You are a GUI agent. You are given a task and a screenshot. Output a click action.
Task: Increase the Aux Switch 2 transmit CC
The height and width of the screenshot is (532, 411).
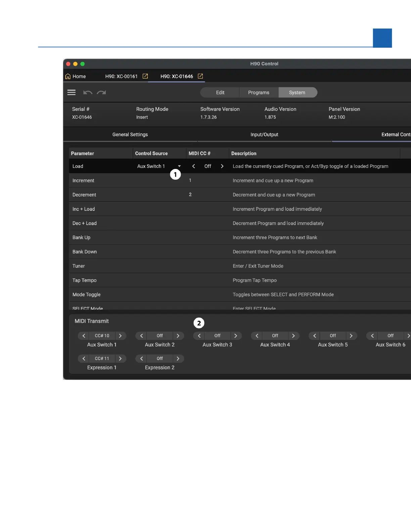[x=178, y=336]
